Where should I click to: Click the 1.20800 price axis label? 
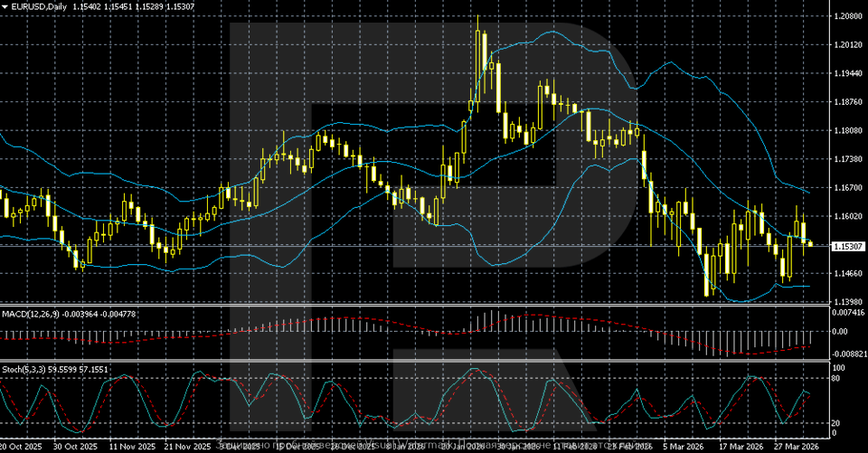847,16
